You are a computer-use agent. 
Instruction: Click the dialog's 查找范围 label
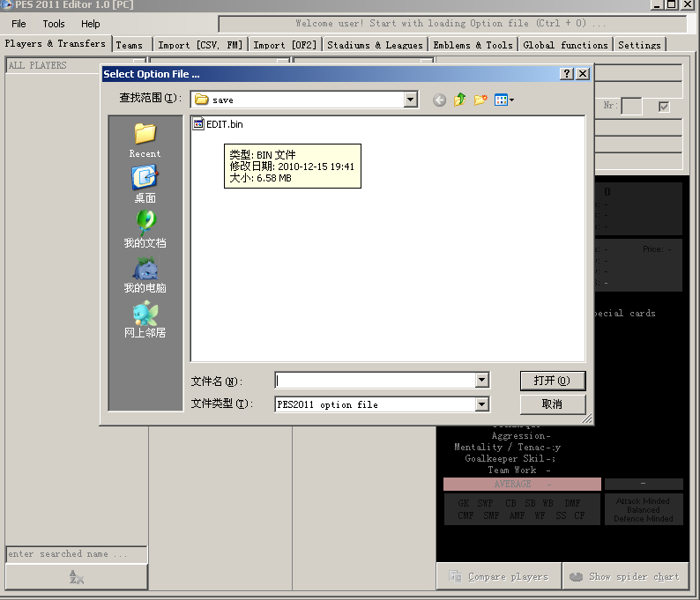pos(150,98)
